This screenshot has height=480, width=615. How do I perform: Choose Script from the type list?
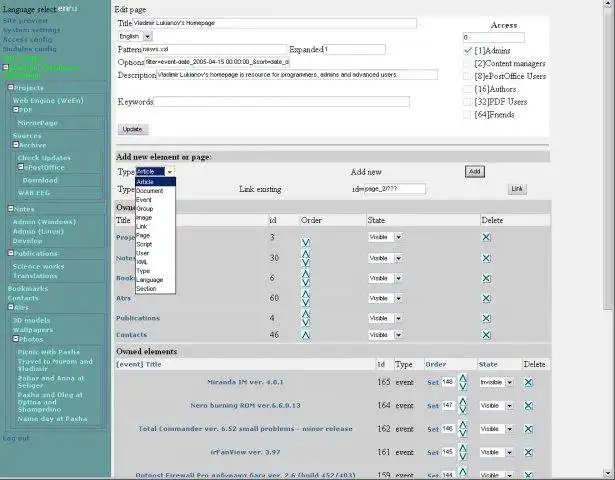[155, 244]
